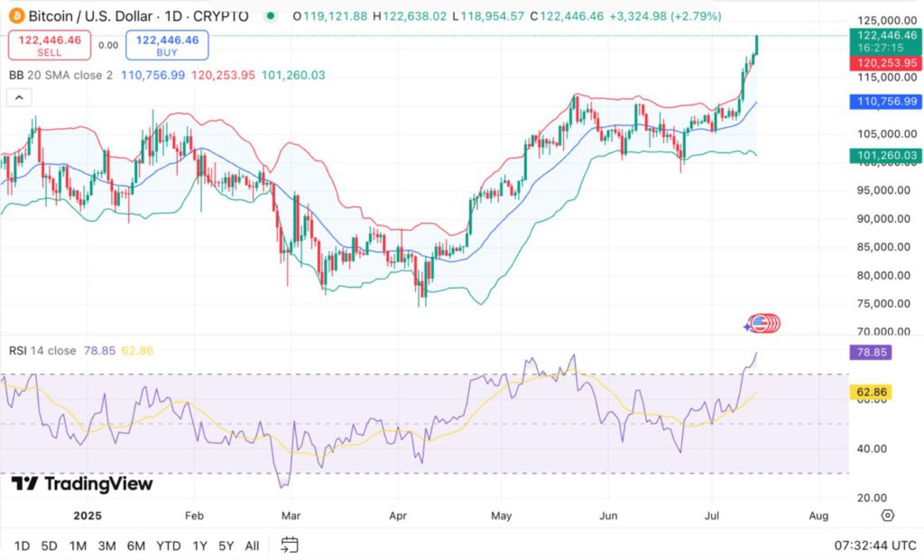Image resolution: width=924 pixels, height=560 pixels.
Task: Show the All time range
Action: [253, 546]
